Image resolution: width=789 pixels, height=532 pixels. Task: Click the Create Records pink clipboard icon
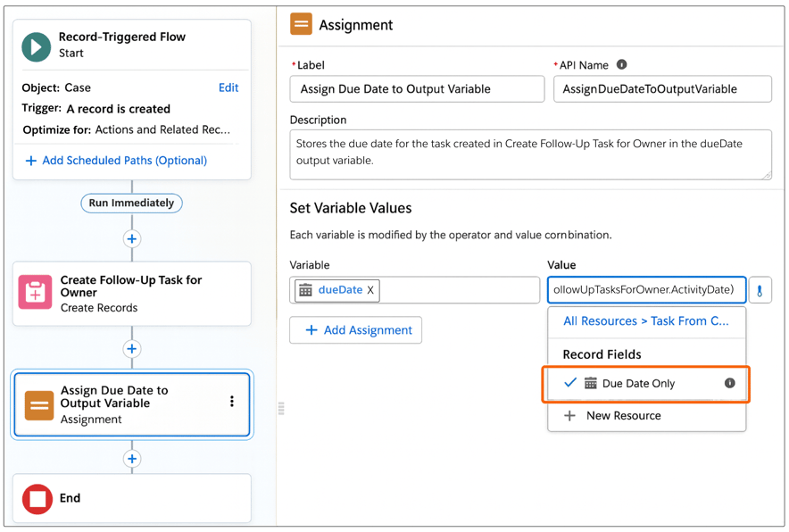point(36,293)
